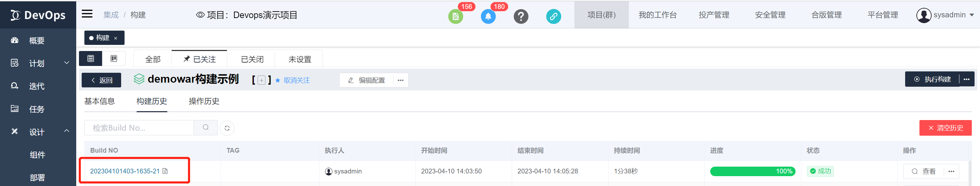Open 投产管理 top menu
This screenshot has height=186, width=980.
coord(714,15)
